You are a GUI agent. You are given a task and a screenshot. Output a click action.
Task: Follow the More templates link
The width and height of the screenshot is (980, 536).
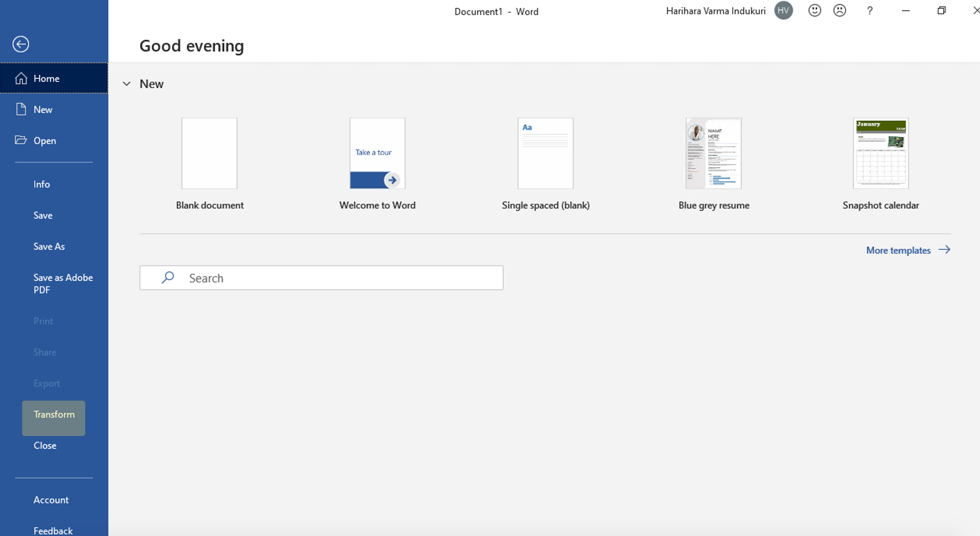tap(898, 250)
